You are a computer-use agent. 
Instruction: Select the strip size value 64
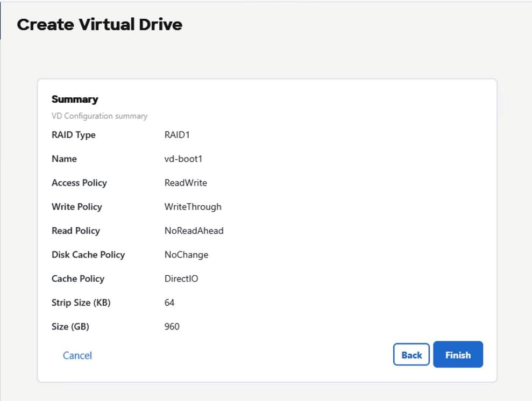tap(169, 303)
